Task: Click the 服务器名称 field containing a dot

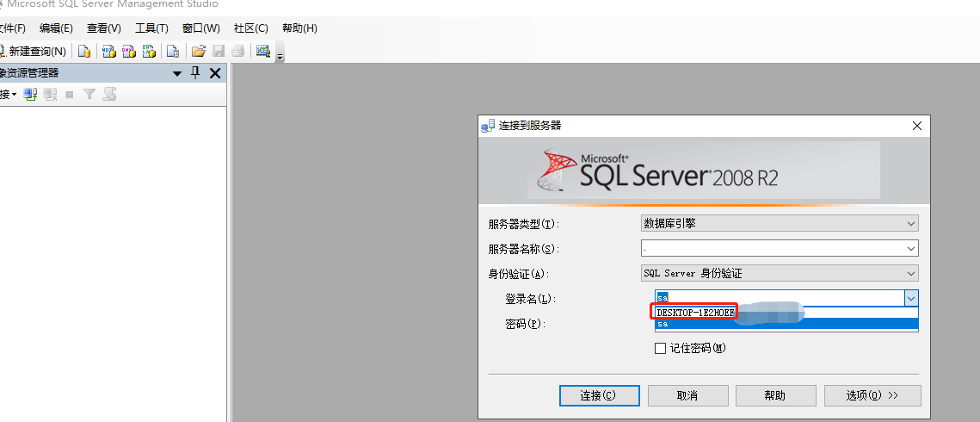Action: coord(773,249)
